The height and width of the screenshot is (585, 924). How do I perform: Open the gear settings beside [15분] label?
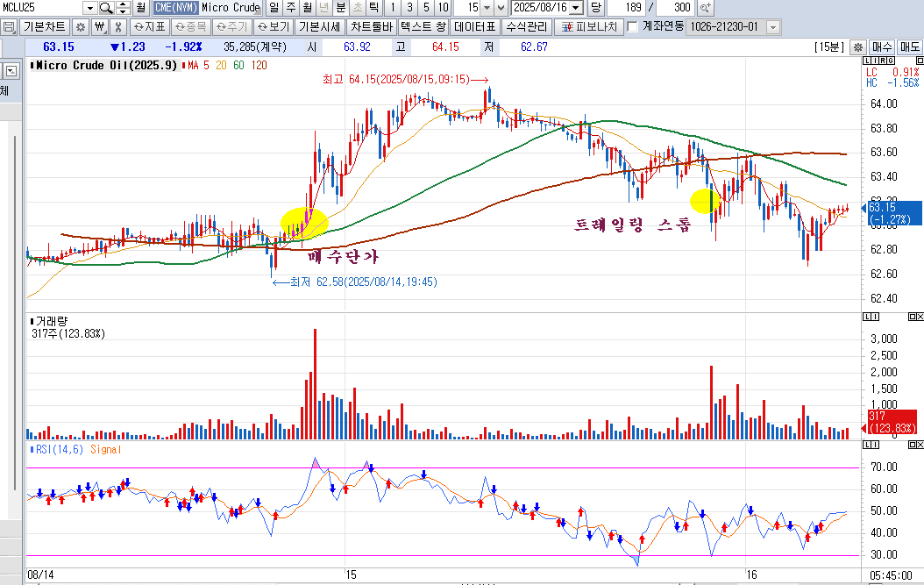coord(858,47)
